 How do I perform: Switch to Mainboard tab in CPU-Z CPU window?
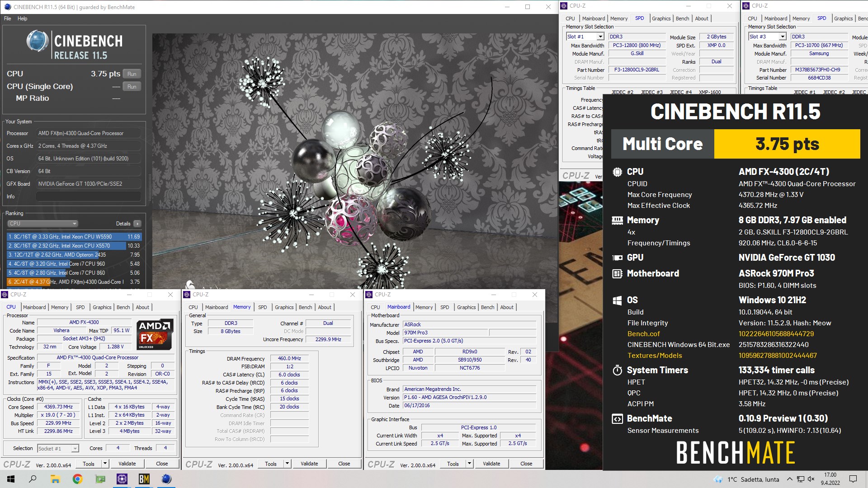point(34,307)
